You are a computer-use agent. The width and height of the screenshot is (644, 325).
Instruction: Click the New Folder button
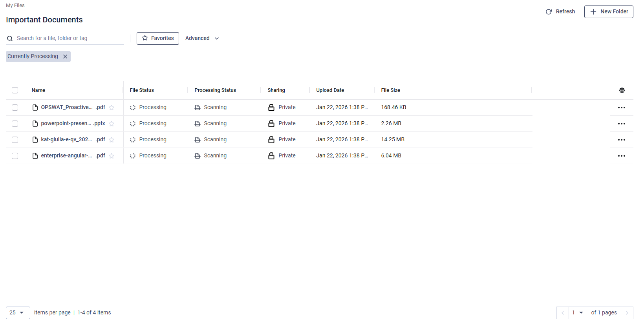[x=608, y=12]
